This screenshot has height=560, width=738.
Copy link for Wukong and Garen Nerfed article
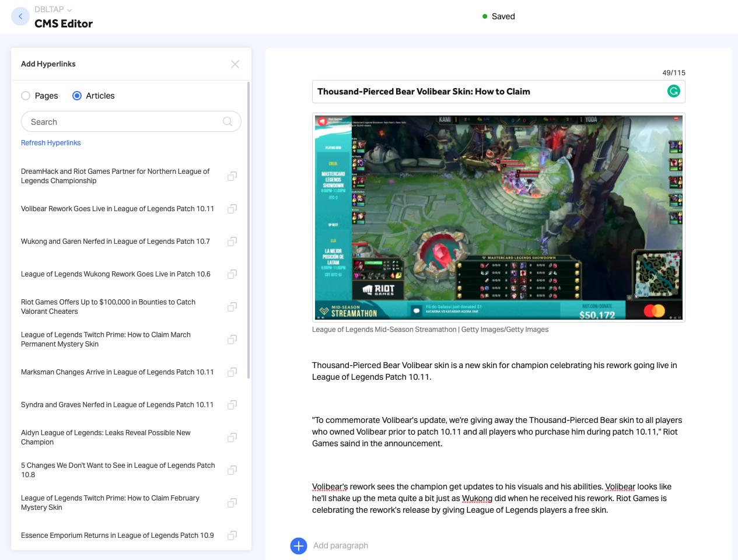pos(232,242)
